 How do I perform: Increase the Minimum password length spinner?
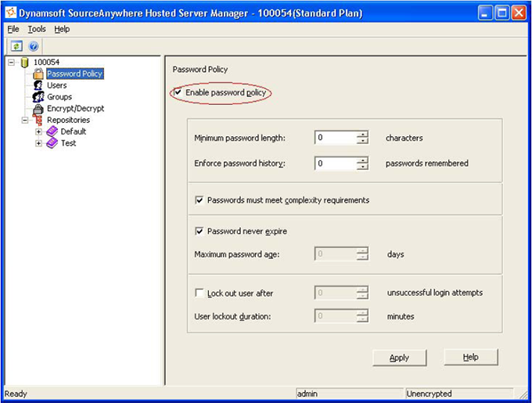[362, 135]
